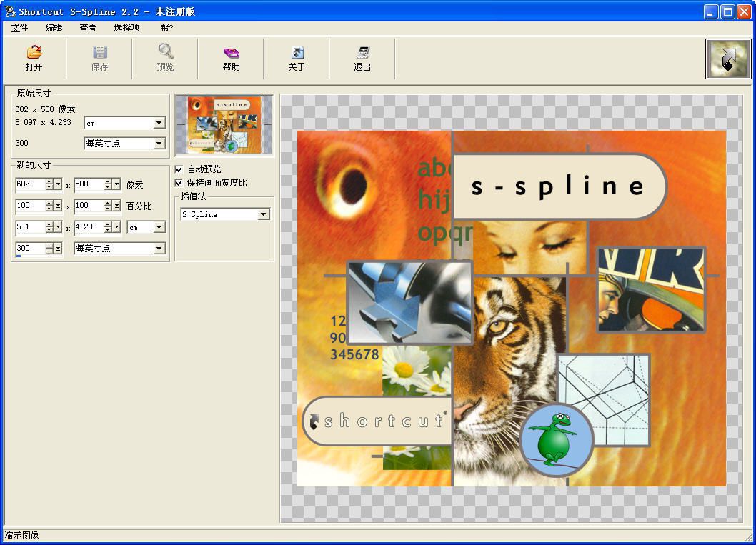Open the 每英寸点 dropdown in 新的尺寸
This screenshot has height=545, width=756.
tap(159, 248)
